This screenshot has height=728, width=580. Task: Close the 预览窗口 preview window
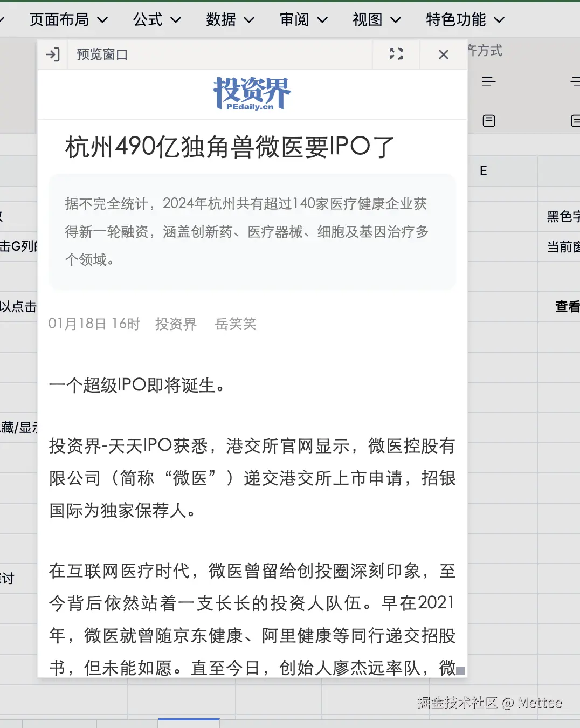(x=443, y=54)
